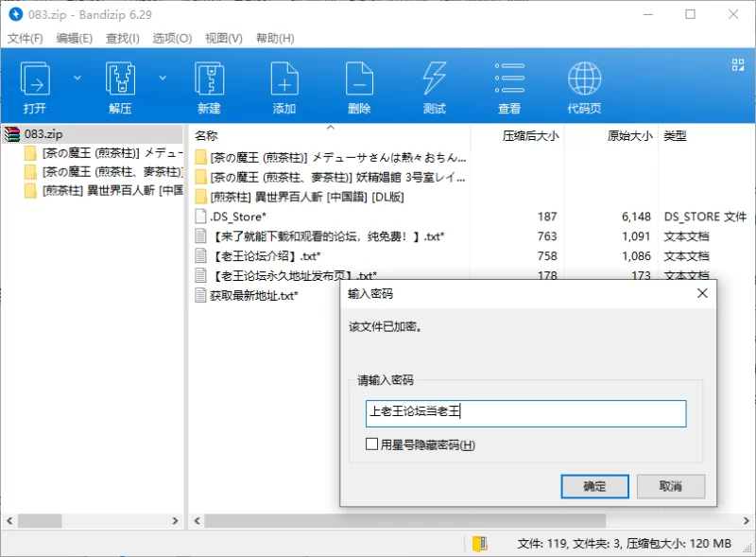Click the archive icon in the status bar

pos(480,544)
